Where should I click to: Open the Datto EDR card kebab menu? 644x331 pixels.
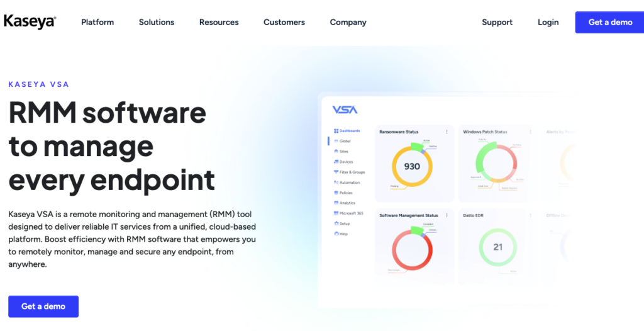530,215
